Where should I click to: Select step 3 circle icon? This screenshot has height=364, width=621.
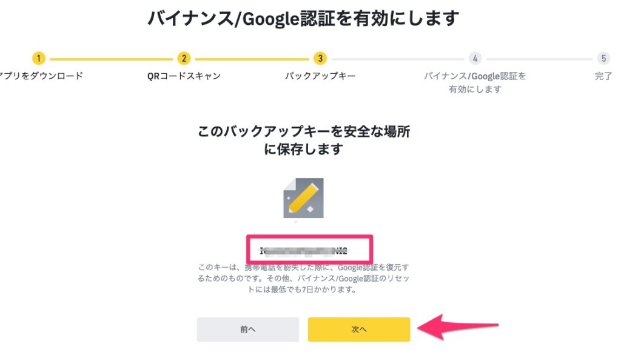[x=320, y=59]
